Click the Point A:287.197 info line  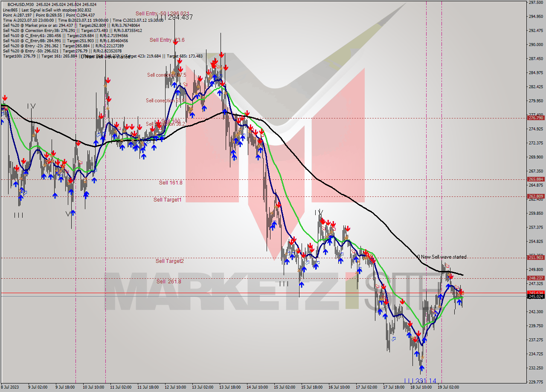pyautogui.click(x=49, y=15)
